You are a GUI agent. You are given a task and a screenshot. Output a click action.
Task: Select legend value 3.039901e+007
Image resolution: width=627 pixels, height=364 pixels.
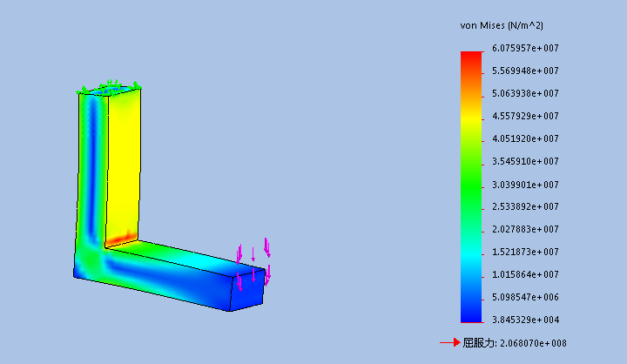(x=525, y=185)
